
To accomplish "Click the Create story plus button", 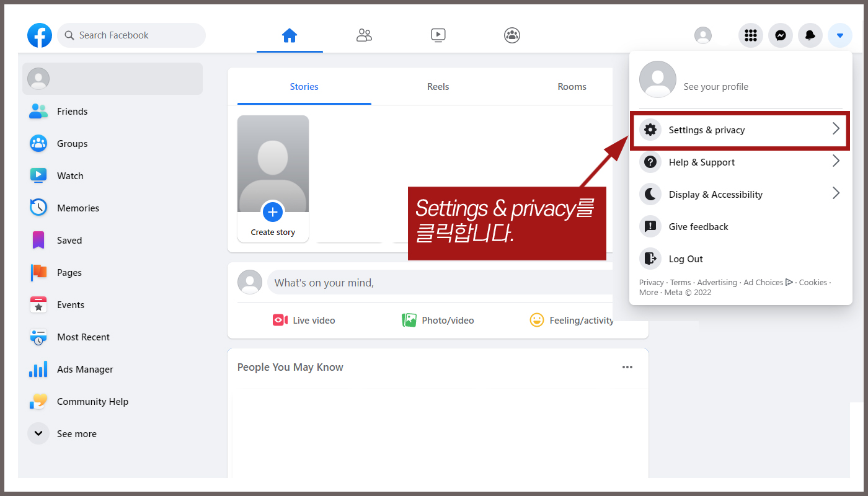I will click(273, 212).
